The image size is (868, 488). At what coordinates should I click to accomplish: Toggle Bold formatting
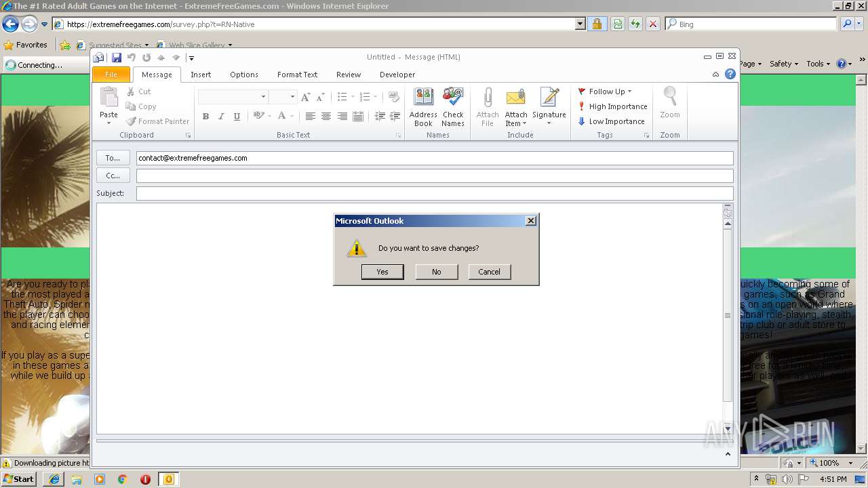[205, 117]
